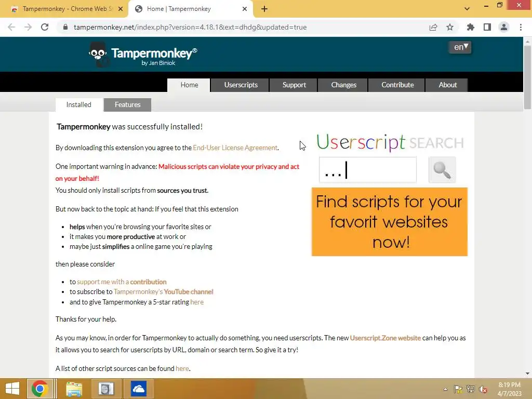Open the Changes navigation tab
532x399 pixels.
(343, 85)
